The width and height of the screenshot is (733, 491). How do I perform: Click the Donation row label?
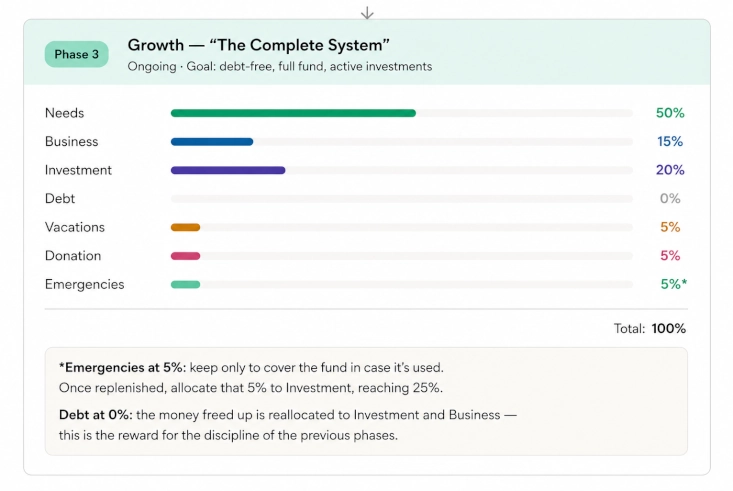pos(73,255)
